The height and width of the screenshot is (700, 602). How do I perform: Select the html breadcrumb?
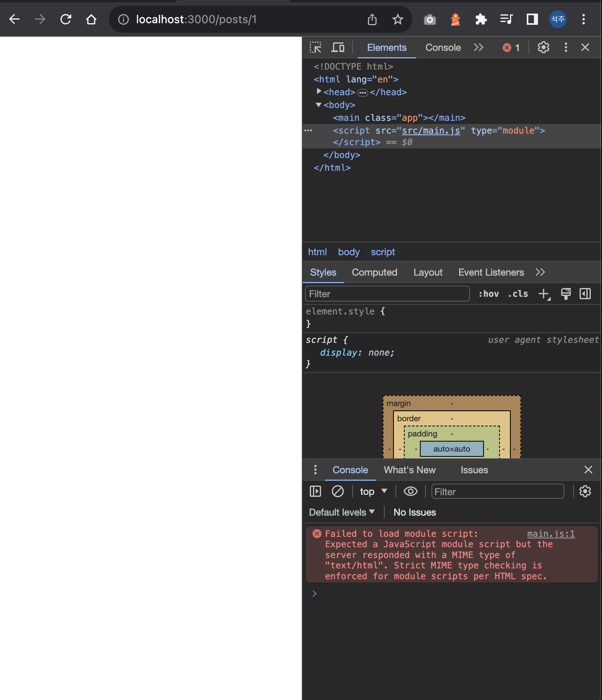point(317,252)
